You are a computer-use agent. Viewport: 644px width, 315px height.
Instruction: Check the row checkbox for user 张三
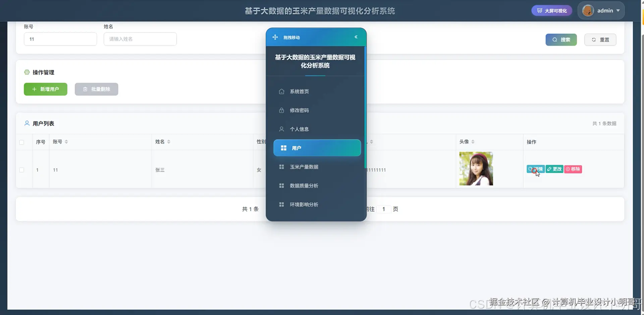click(x=22, y=170)
